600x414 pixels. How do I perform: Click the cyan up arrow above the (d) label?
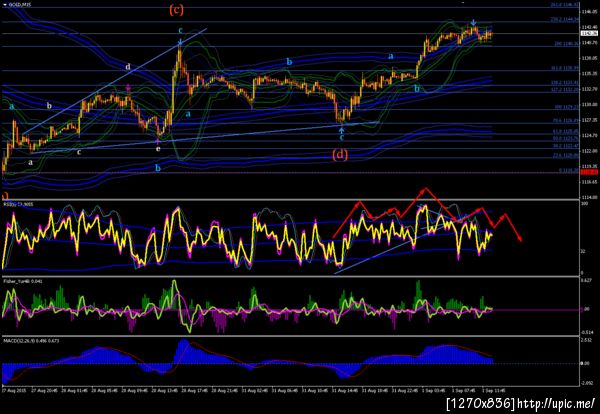[x=342, y=130]
